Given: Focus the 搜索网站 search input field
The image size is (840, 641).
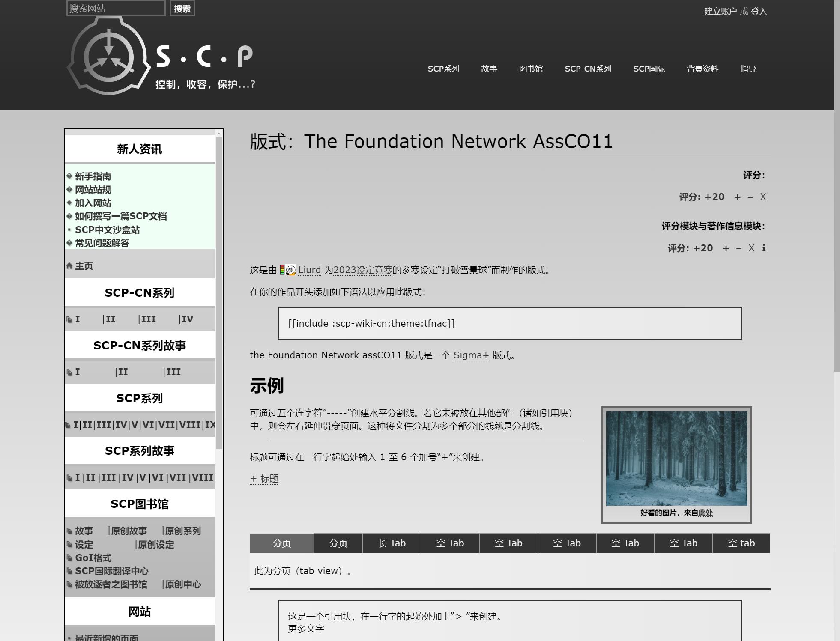Looking at the screenshot, I should pyautogui.click(x=116, y=9).
